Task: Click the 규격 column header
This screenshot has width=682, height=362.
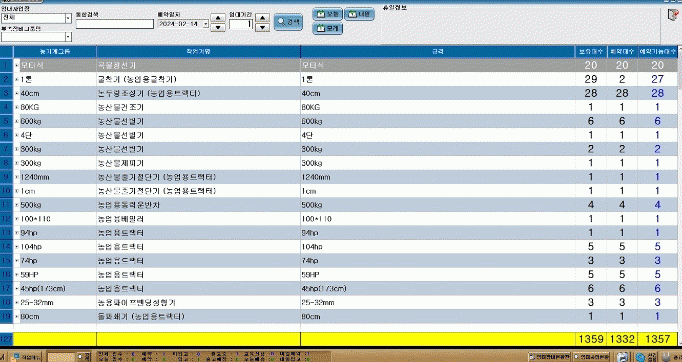Action: click(x=438, y=52)
